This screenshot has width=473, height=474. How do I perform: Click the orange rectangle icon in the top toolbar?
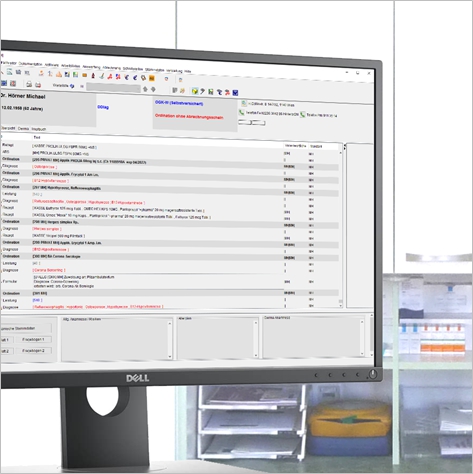[x=84, y=75]
